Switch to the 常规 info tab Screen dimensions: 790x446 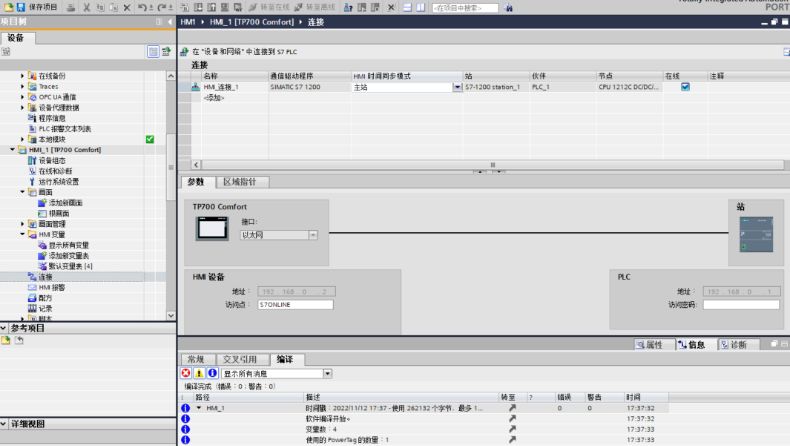point(196,359)
